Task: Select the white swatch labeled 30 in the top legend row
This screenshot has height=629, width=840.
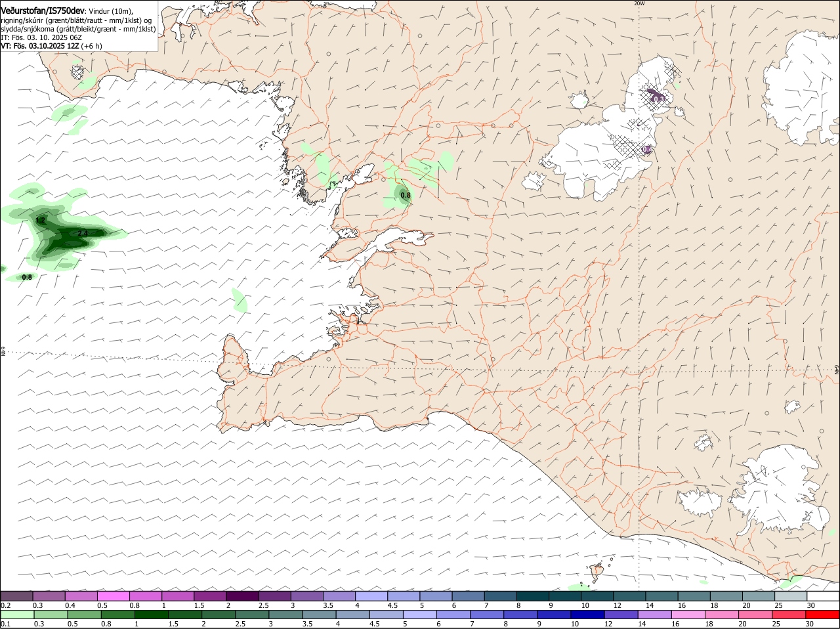Action: (x=824, y=596)
